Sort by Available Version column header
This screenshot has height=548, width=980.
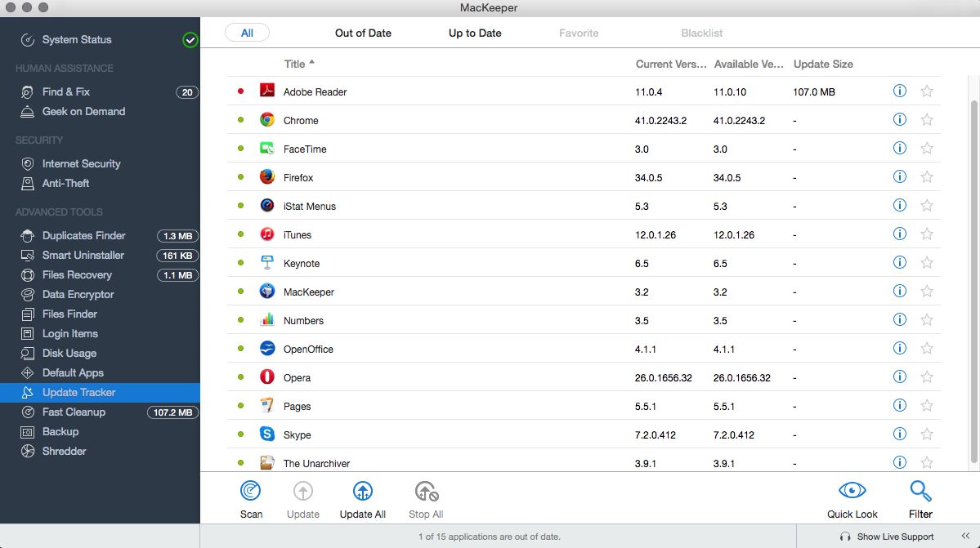point(749,64)
